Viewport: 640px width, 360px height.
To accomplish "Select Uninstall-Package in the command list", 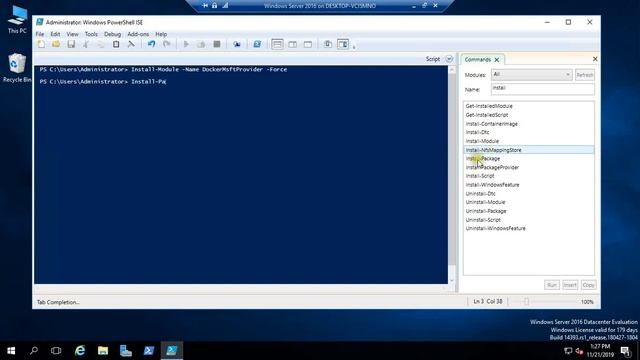I will pos(486,211).
